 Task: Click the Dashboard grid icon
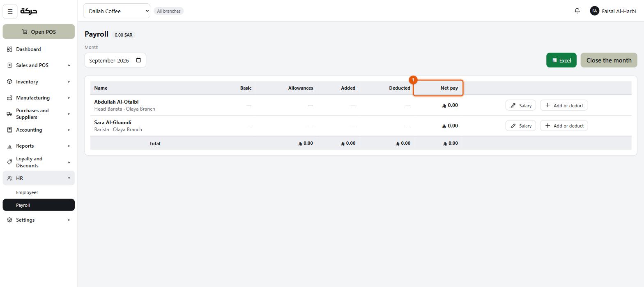coord(9,49)
